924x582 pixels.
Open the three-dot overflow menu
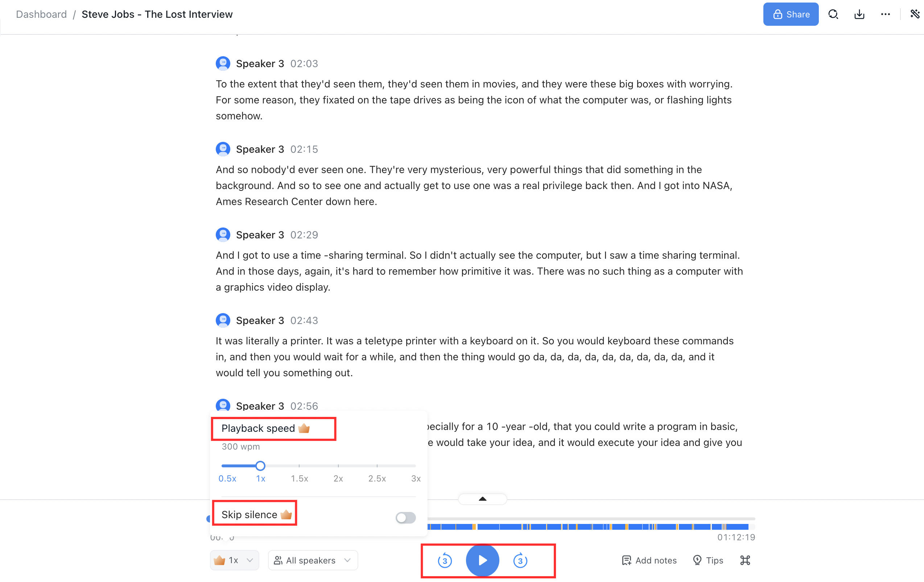pyautogui.click(x=885, y=14)
